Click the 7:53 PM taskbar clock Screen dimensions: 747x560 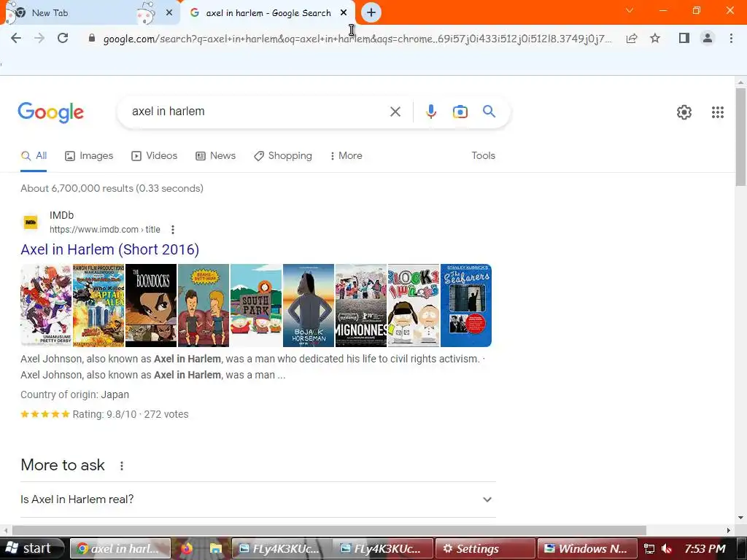coord(705,548)
